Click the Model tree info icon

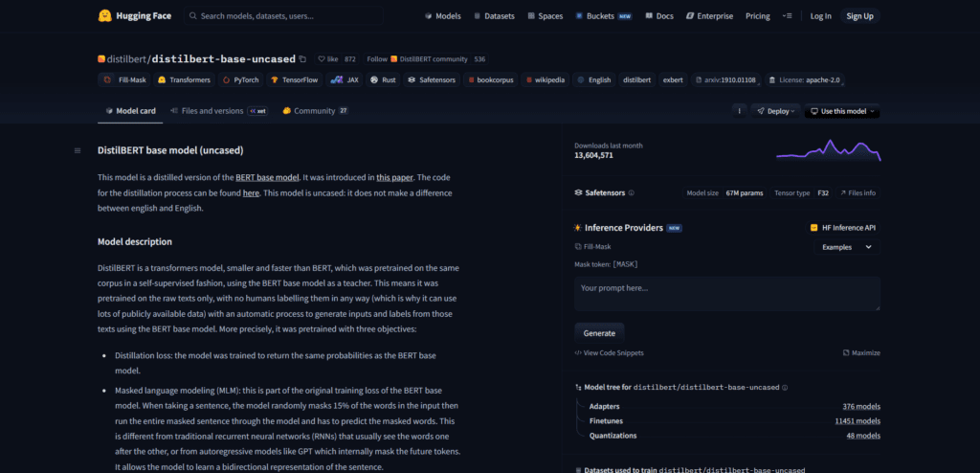pos(785,387)
